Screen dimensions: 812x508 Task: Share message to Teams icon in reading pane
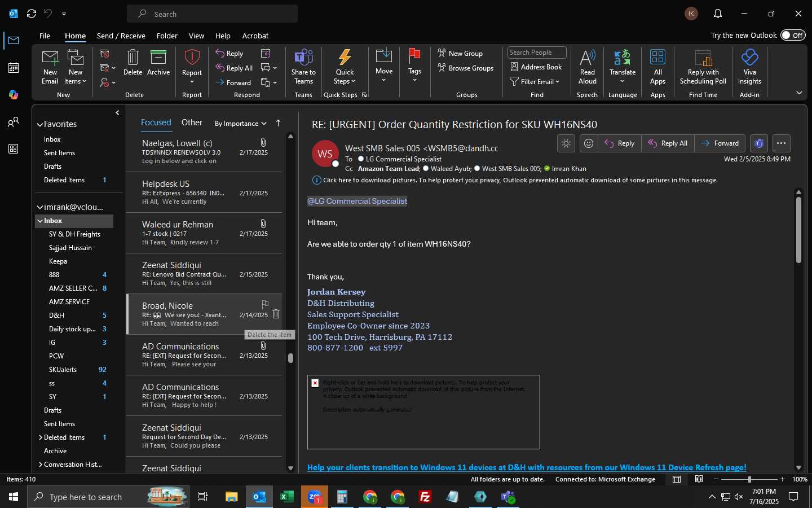[x=759, y=143]
